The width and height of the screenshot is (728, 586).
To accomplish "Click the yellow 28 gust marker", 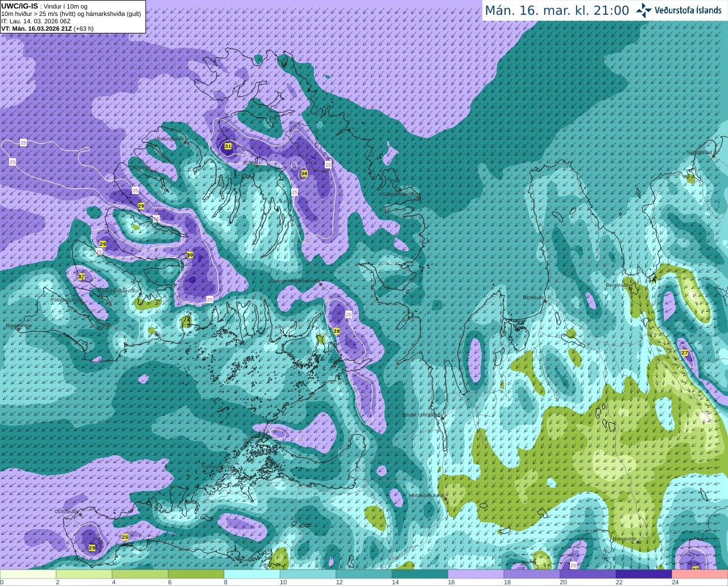I will (337, 331).
